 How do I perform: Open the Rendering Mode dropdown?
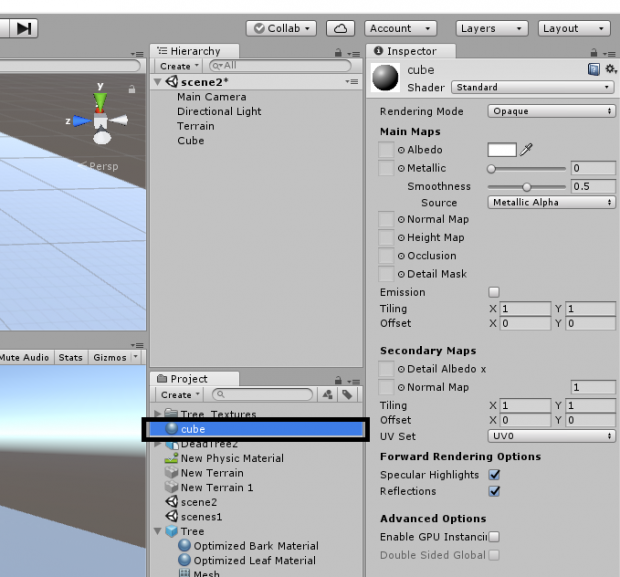(x=552, y=112)
